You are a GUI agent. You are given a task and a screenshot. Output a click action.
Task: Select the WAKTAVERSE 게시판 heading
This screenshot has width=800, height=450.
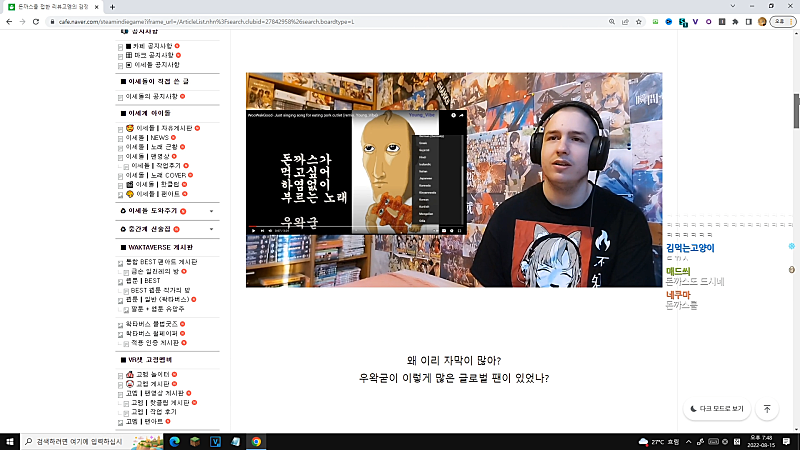pyautogui.click(x=160, y=247)
